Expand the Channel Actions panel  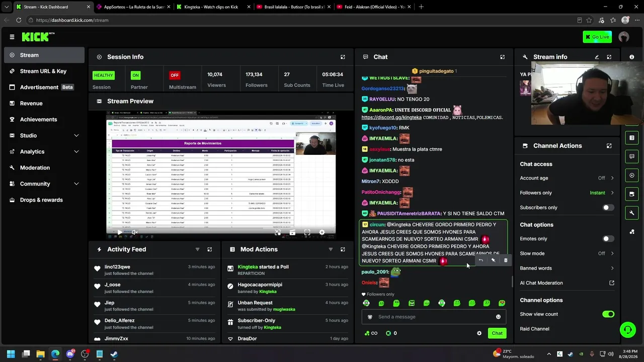609,146
